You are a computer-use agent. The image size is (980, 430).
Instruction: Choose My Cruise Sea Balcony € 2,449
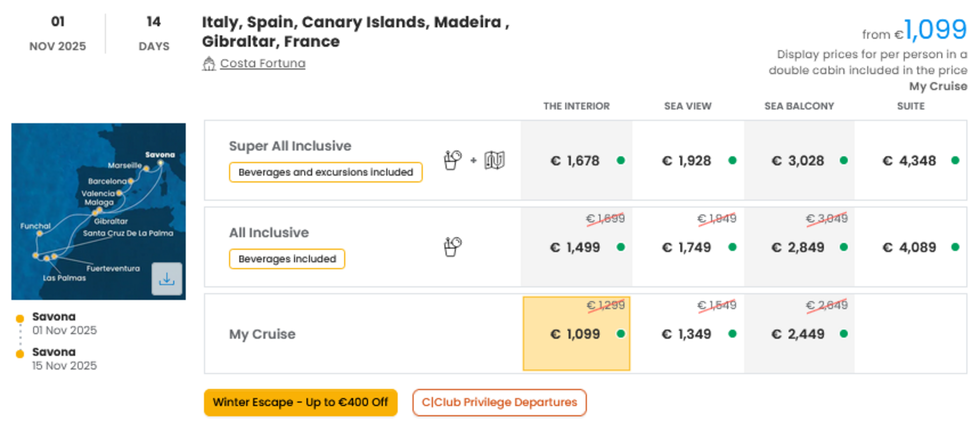[799, 334]
